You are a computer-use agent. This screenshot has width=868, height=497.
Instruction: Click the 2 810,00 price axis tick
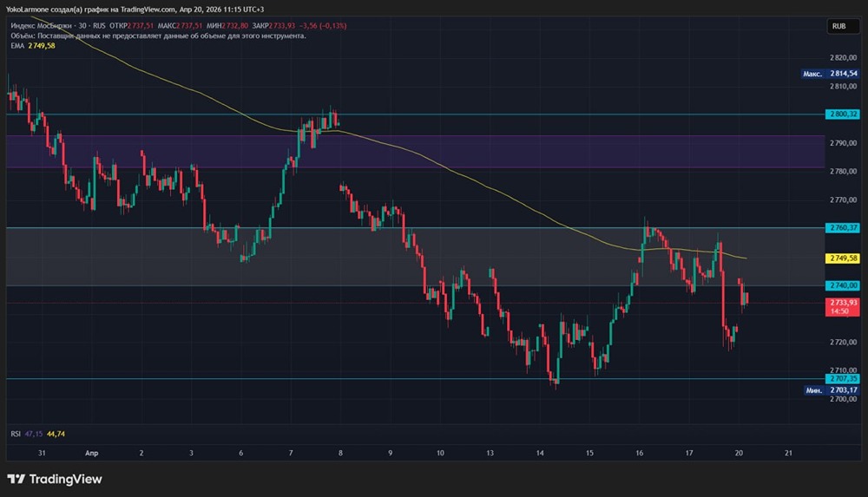click(x=843, y=87)
